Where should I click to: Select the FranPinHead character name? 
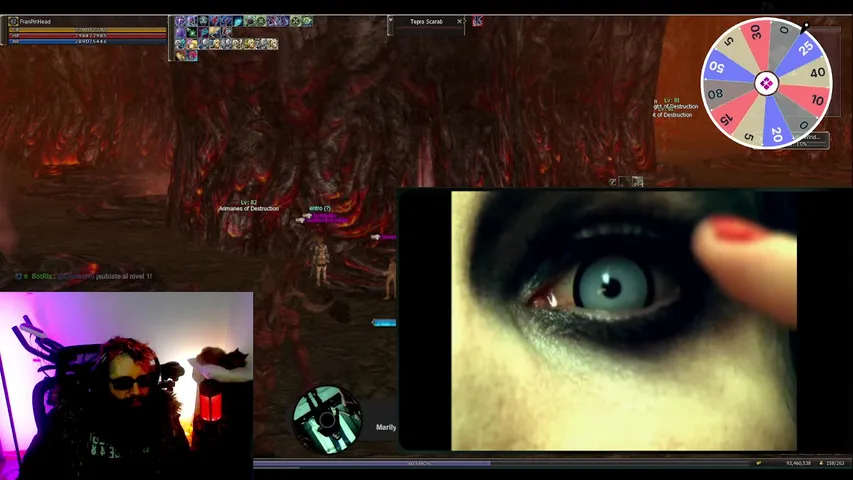(35, 22)
